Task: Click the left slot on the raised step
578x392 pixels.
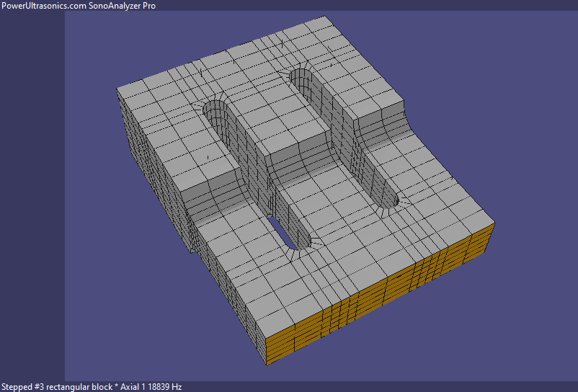Action: pyautogui.click(x=257, y=175)
